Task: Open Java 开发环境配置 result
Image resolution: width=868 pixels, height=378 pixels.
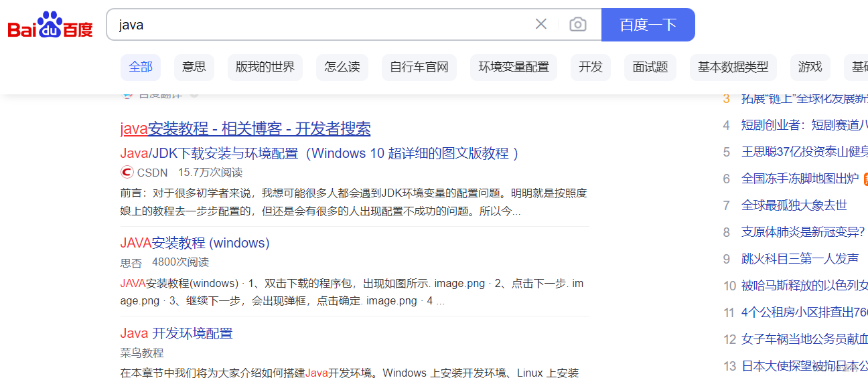Action: coord(177,333)
